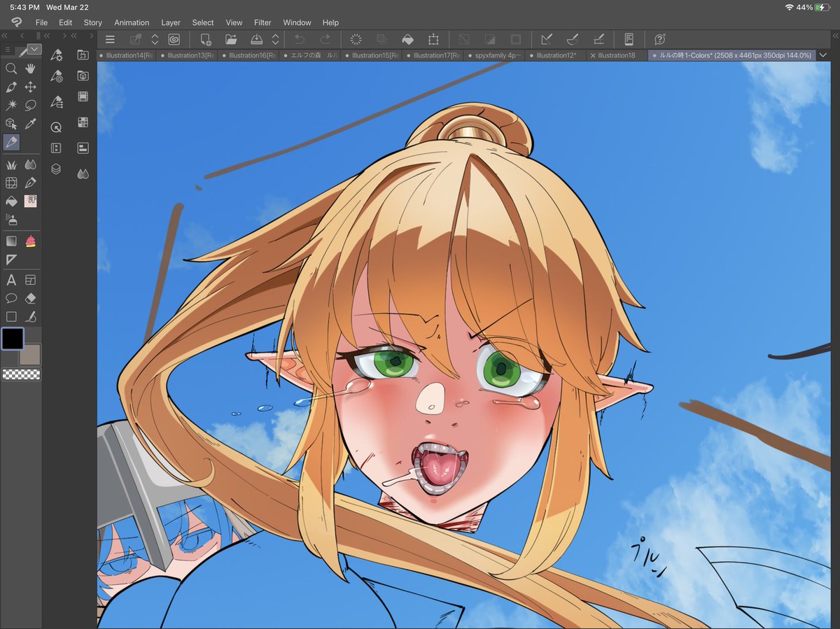
Task: Select the Fill bucket tool in tool palette
Action: pos(11,202)
